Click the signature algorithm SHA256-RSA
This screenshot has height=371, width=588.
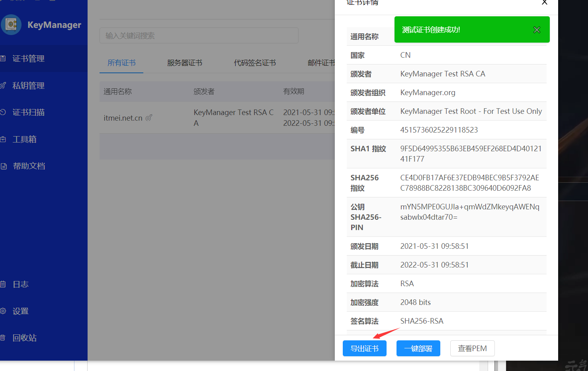click(x=422, y=321)
